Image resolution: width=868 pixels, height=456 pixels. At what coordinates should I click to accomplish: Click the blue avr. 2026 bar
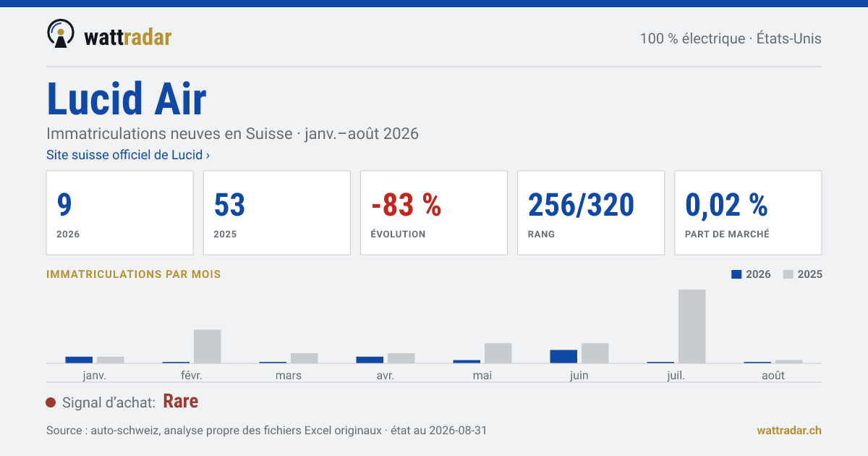point(370,360)
